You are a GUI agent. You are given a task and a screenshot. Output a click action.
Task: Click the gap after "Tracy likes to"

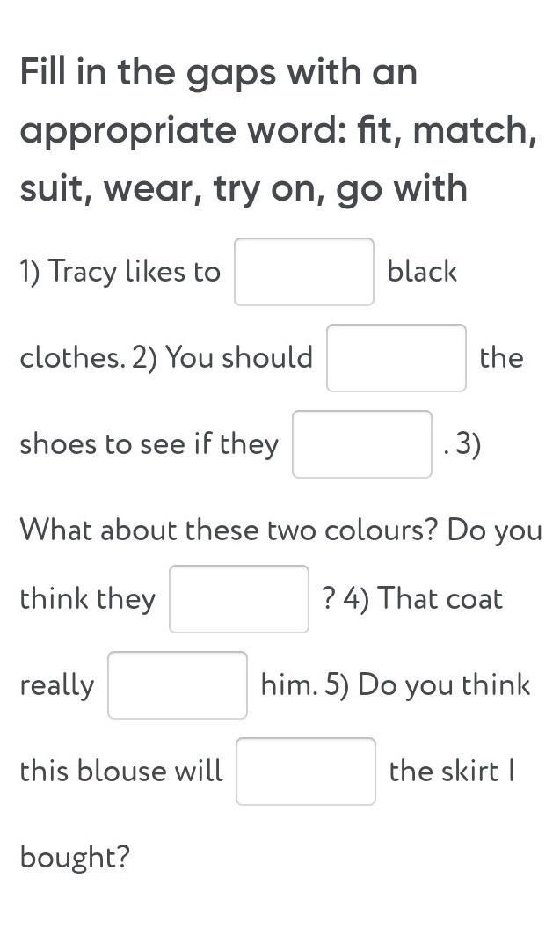coord(303,272)
